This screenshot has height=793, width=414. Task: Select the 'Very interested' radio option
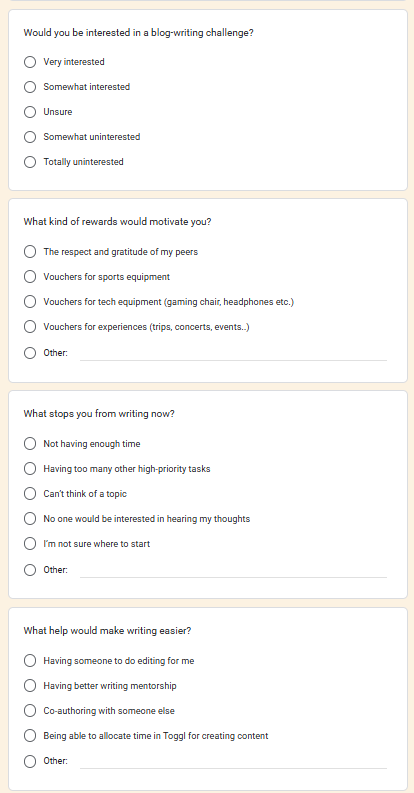pos(30,62)
